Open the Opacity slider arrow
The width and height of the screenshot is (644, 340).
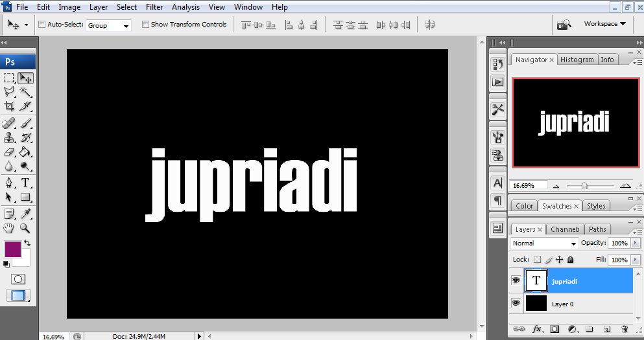coord(636,244)
